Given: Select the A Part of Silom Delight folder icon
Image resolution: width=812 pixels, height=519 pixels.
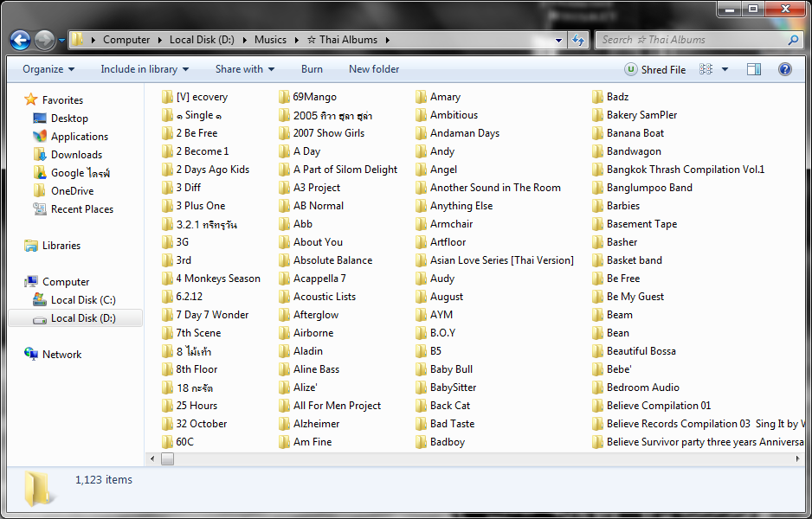Looking at the screenshot, I should pyautogui.click(x=284, y=170).
